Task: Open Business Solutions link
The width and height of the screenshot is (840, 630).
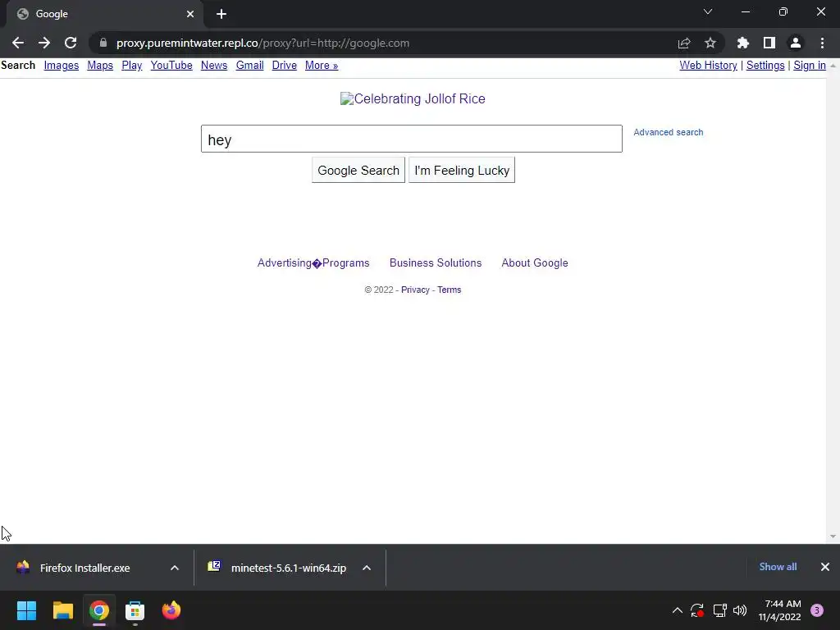Action: tap(436, 263)
